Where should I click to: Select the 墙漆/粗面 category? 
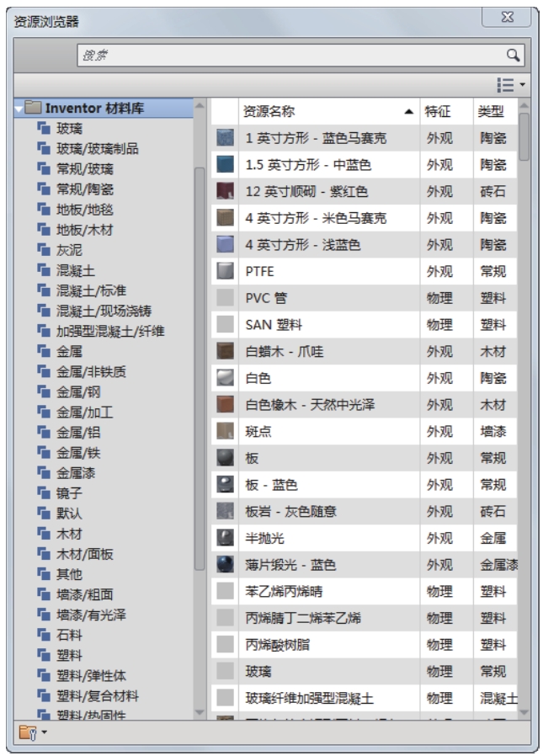click(x=85, y=594)
